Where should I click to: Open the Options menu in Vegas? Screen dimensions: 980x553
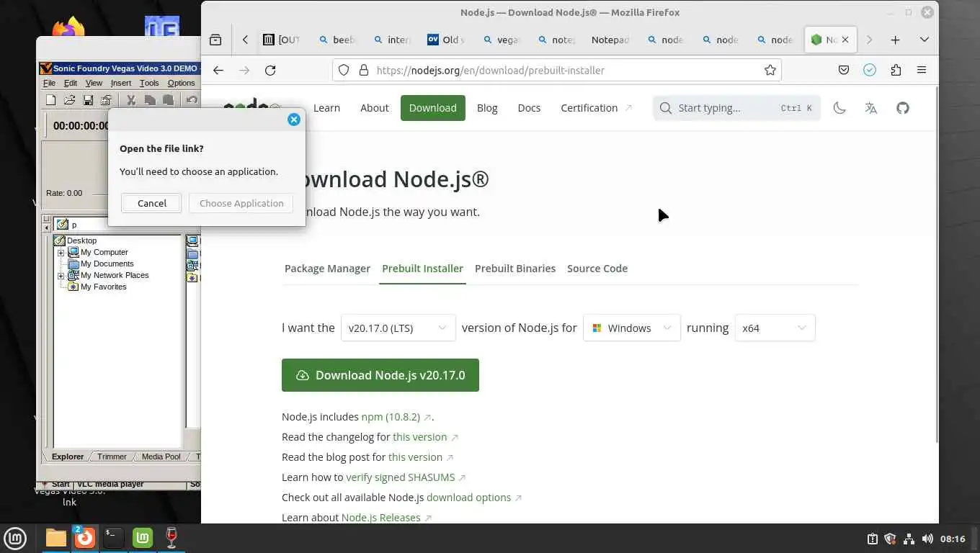(181, 83)
